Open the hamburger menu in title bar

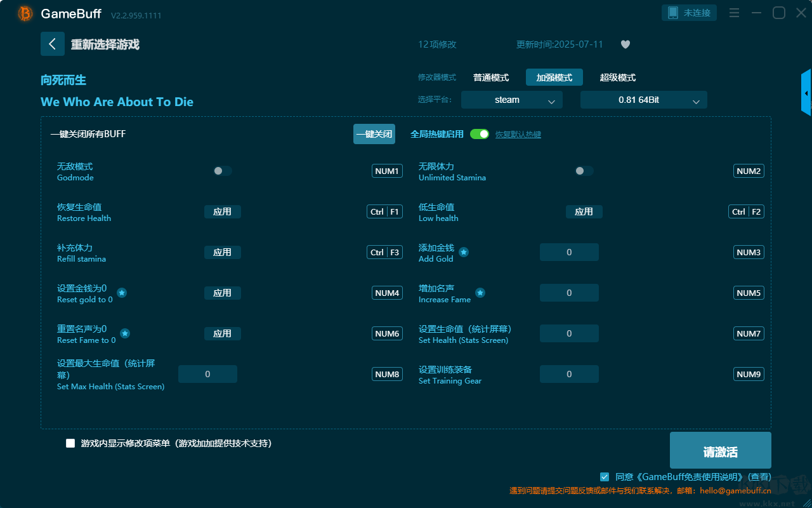[x=734, y=13]
